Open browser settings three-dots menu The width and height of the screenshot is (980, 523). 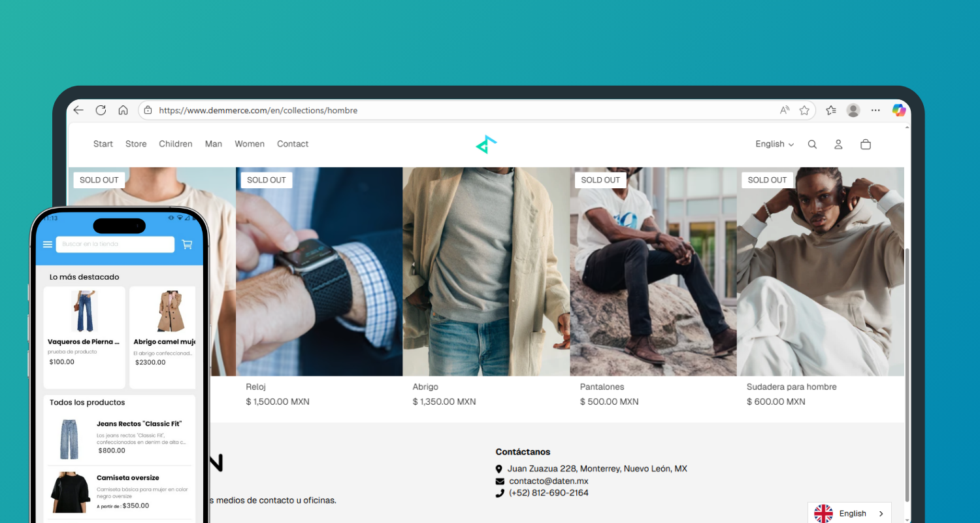point(875,110)
